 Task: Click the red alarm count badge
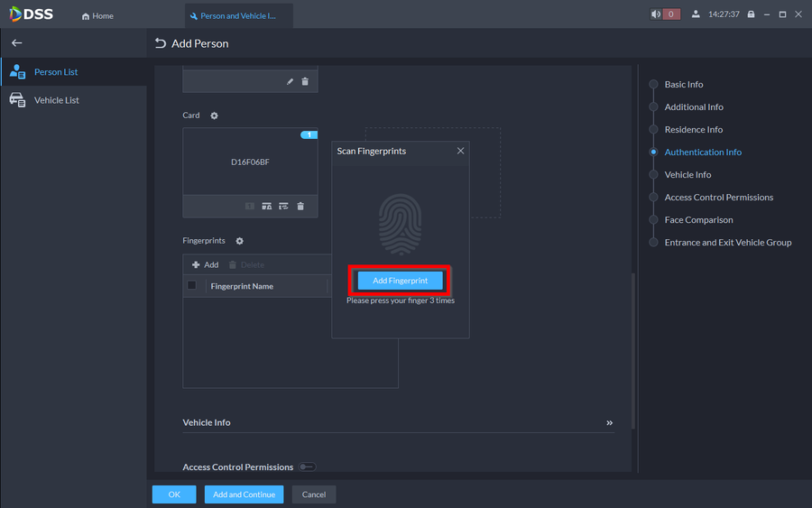click(x=671, y=14)
